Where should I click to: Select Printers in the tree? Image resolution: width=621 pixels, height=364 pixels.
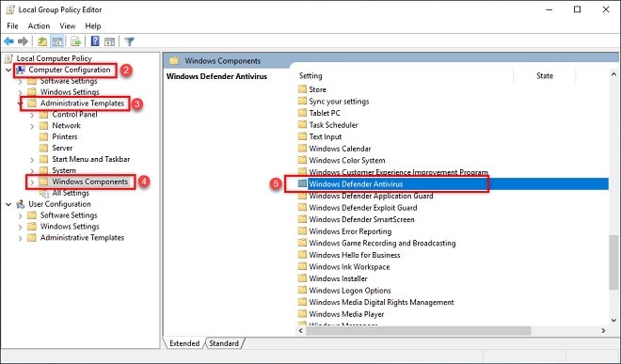(x=65, y=136)
